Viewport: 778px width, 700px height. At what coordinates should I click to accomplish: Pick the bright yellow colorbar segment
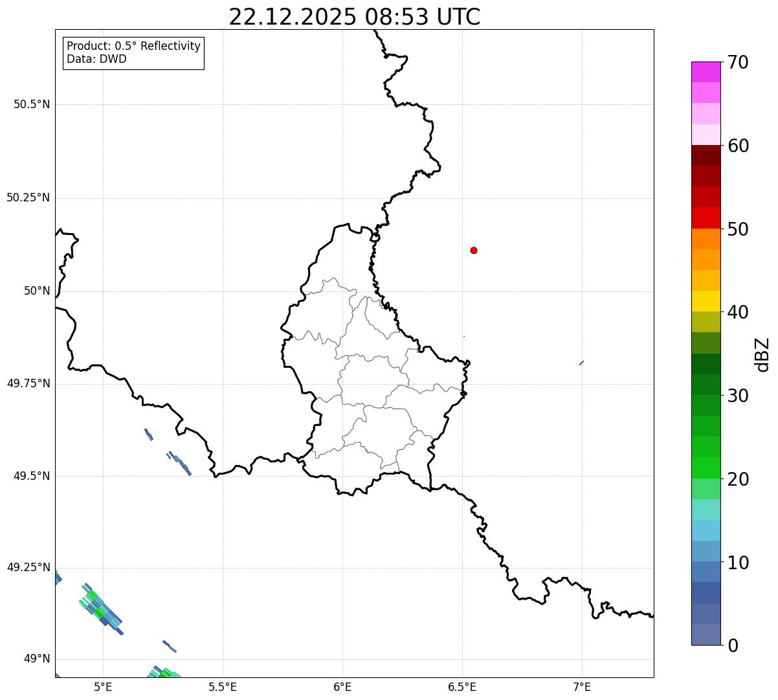(706, 301)
